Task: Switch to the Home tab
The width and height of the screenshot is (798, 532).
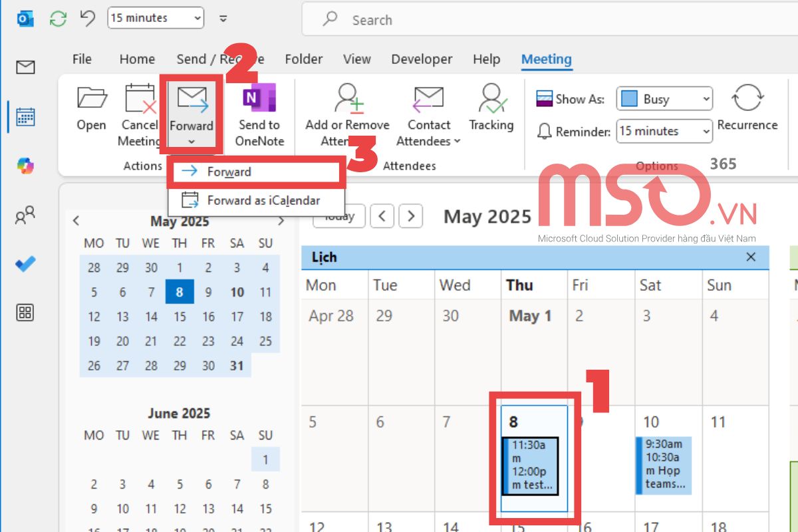Action: click(x=137, y=59)
